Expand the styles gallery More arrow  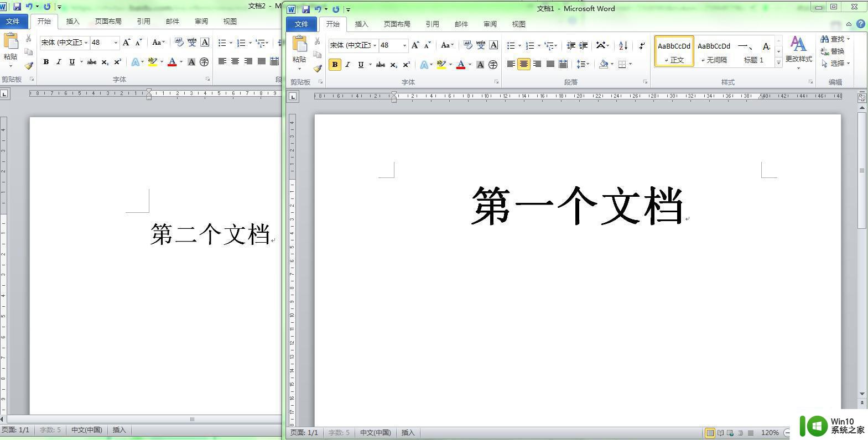(x=778, y=62)
